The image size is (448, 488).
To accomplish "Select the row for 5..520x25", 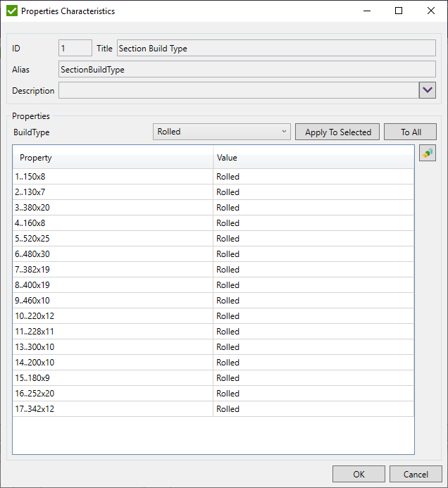I will 113,239.
